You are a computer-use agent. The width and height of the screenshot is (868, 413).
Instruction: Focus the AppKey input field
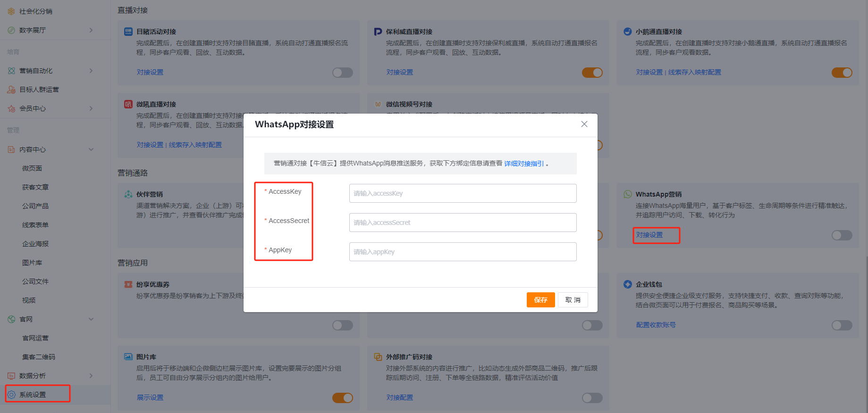463,252
